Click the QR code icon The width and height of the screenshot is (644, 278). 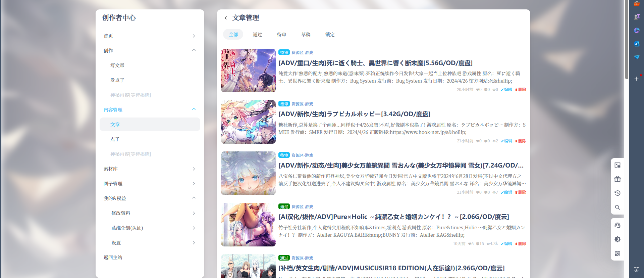(617, 253)
